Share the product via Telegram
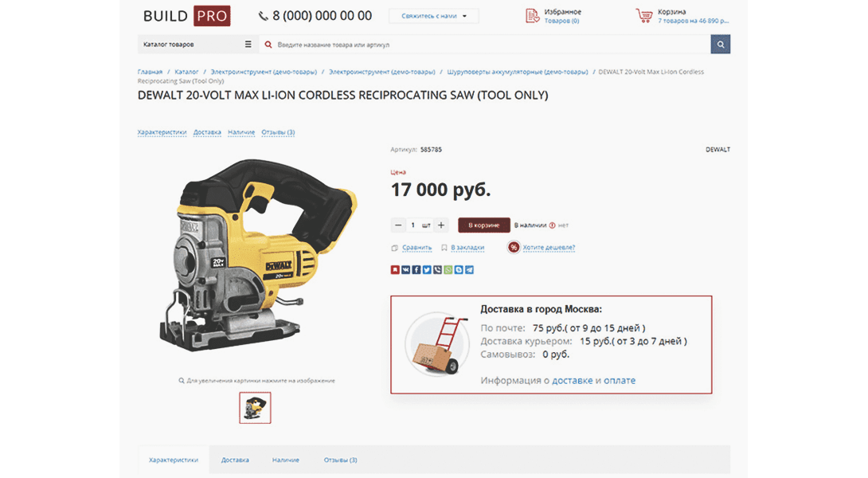The width and height of the screenshot is (868, 478). 469,270
